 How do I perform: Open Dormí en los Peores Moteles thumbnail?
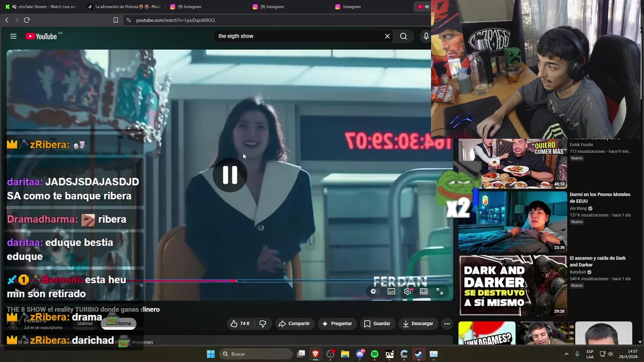[x=512, y=221]
